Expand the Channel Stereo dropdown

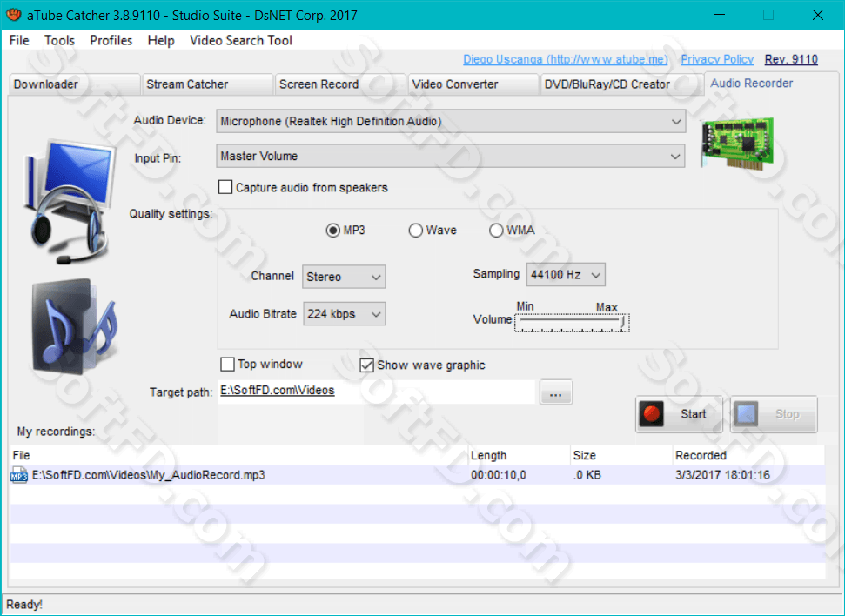[x=344, y=277]
